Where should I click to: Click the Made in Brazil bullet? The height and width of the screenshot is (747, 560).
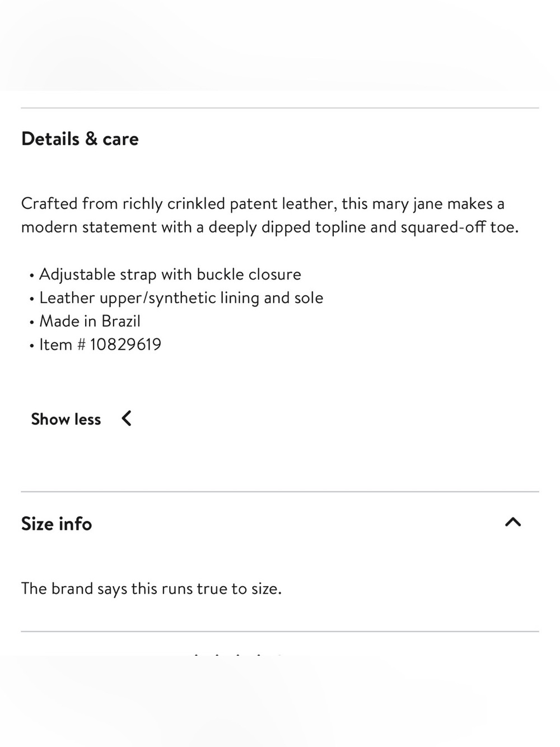coord(90,321)
